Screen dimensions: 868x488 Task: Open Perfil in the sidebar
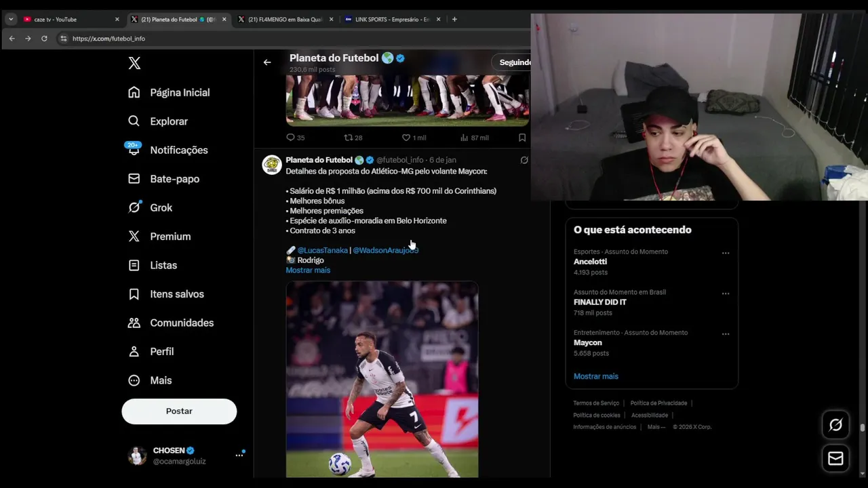point(151,352)
